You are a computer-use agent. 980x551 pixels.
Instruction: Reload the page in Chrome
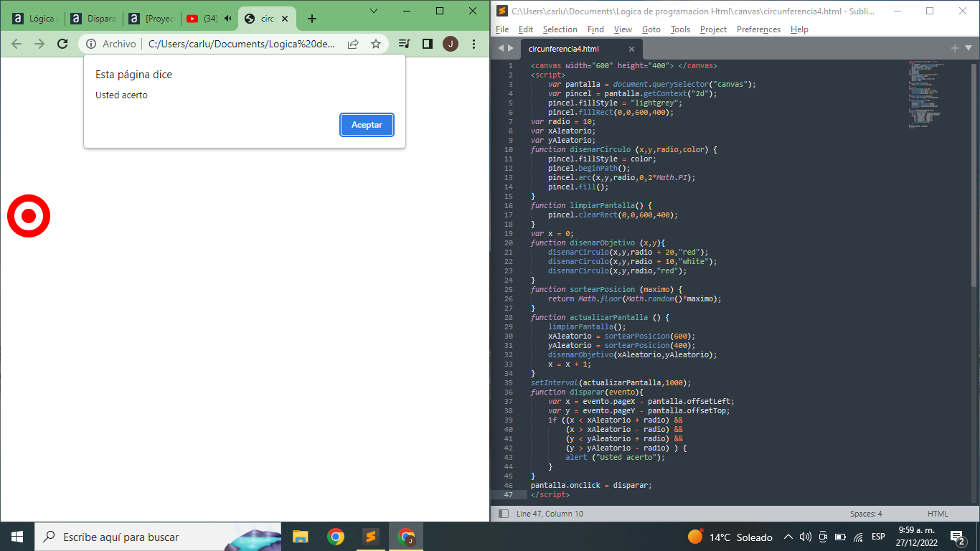click(62, 44)
